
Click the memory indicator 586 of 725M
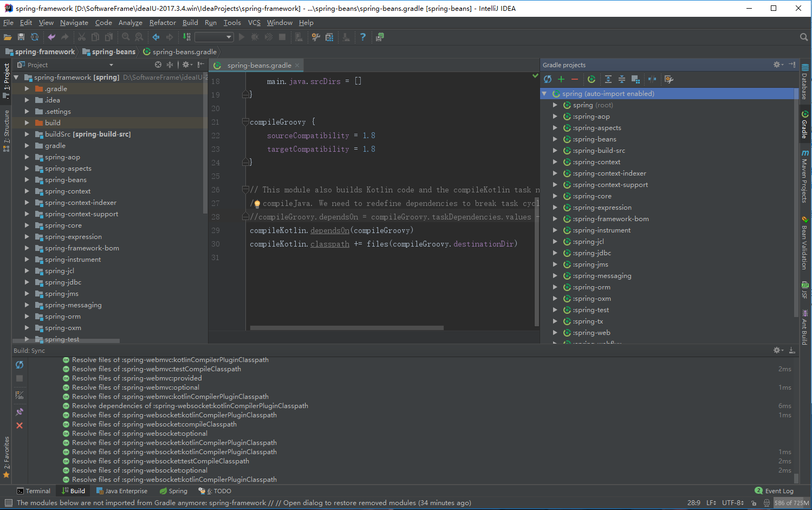pyautogui.click(x=791, y=503)
